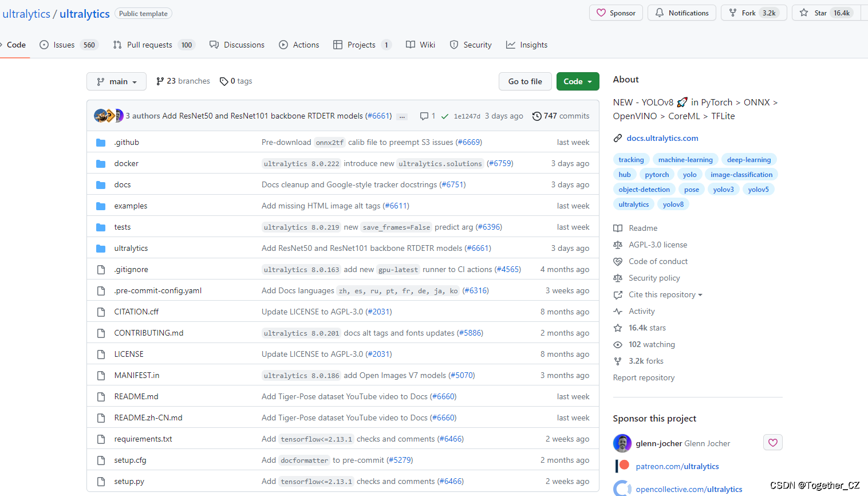Click the commit history clock icon
Image resolution: width=868 pixels, height=496 pixels.
536,116
